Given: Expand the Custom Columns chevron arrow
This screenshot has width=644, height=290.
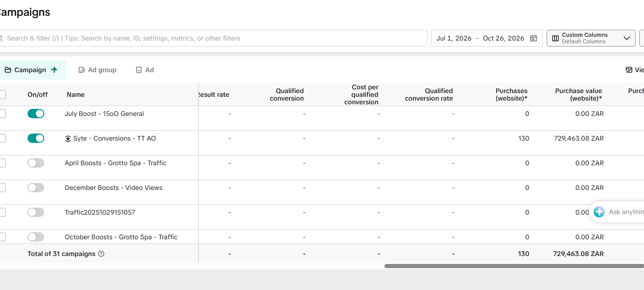Looking at the screenshot, I should [626, 38].
